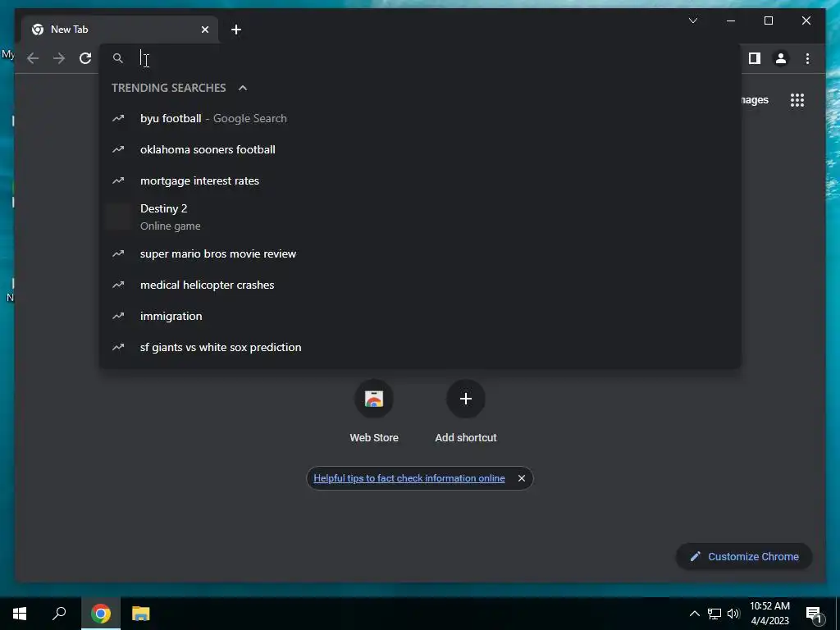Choose oklahoma sooners football suggestion

point(420,149)
